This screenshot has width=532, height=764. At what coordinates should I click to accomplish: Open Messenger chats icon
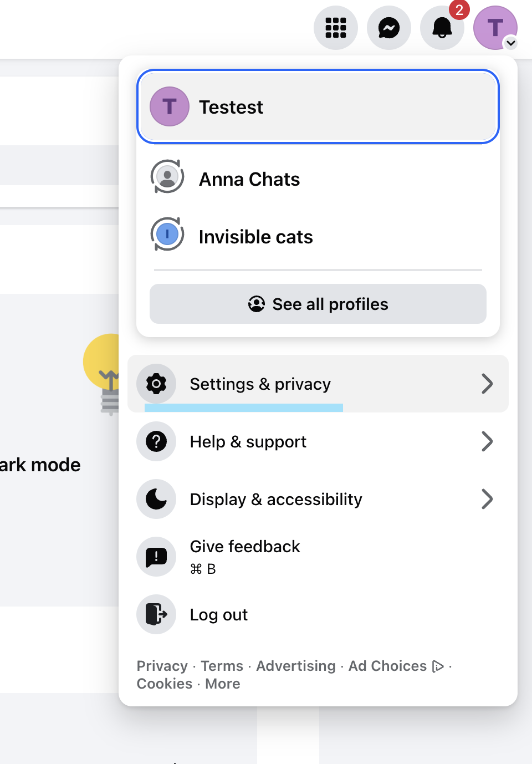pyautogui.click(x=388, y=28)
